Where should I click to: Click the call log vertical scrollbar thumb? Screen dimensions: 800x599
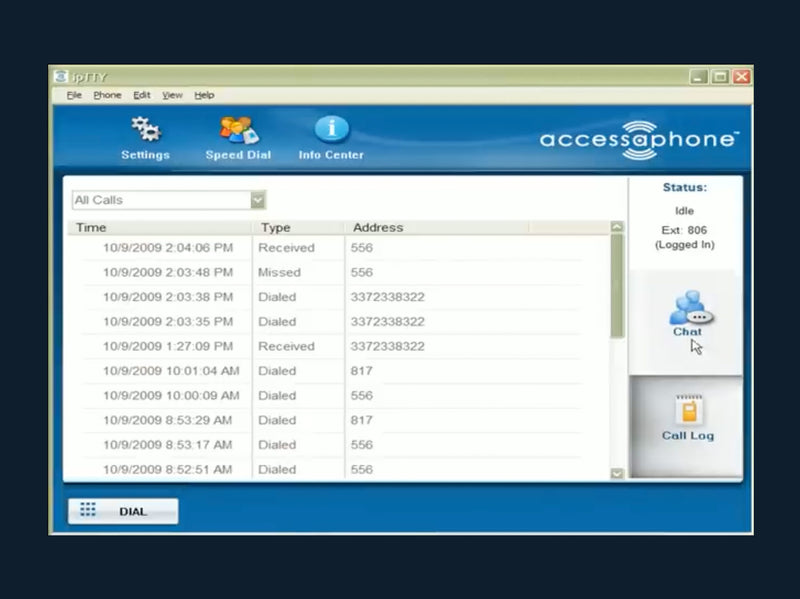[x=617, y=286]
